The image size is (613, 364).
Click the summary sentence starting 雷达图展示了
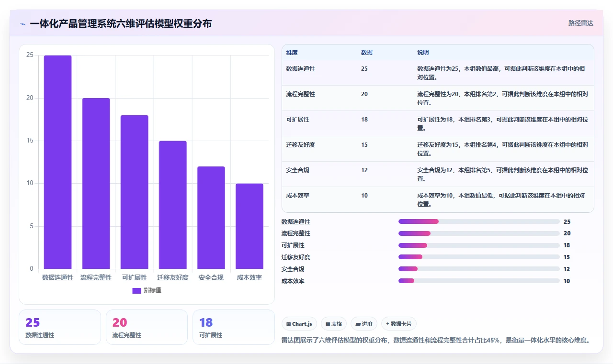[x=436, y=340]
